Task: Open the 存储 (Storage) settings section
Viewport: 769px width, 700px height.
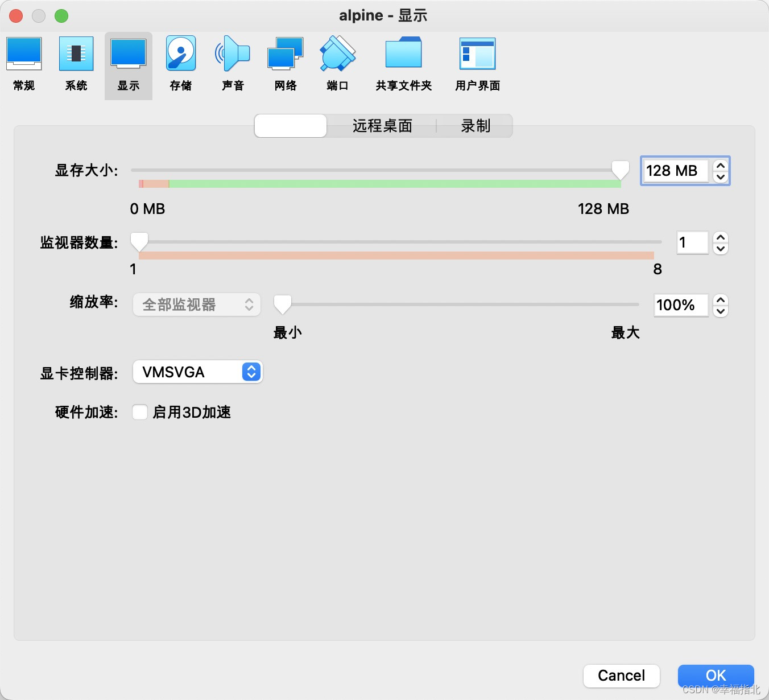Action: (181, 64)
